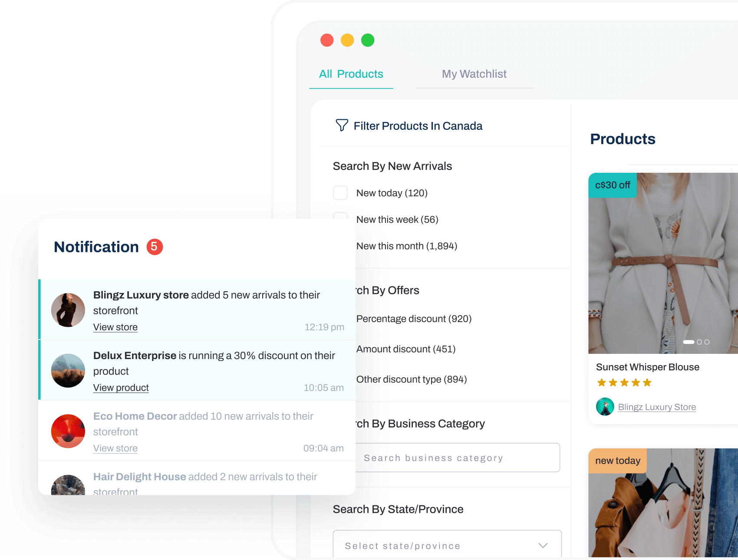Screen dimensions: 738x560
Task: Click the red window close dot
Action: click(x=327, y=40)
